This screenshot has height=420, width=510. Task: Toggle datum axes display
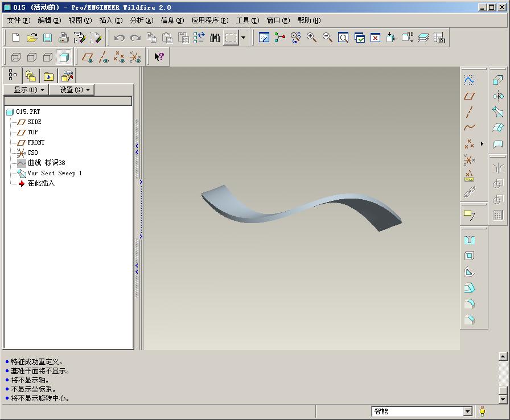point(104,57)
